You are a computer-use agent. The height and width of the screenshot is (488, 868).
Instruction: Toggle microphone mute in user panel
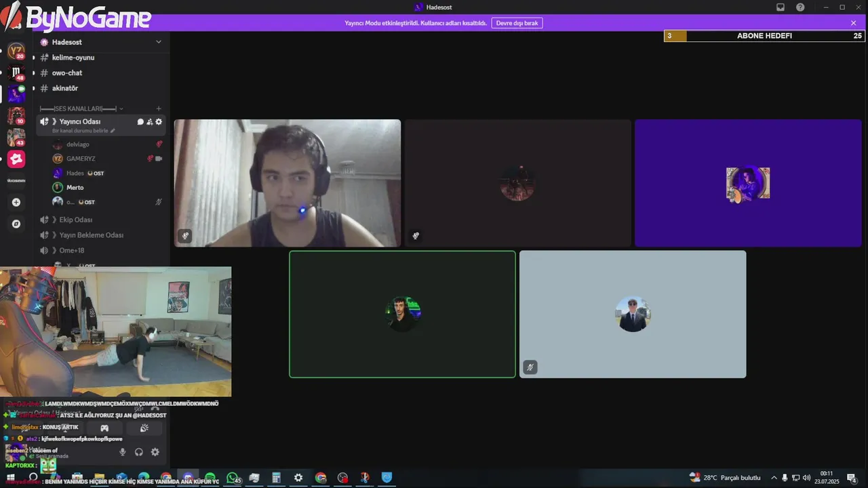coord(123,452)
